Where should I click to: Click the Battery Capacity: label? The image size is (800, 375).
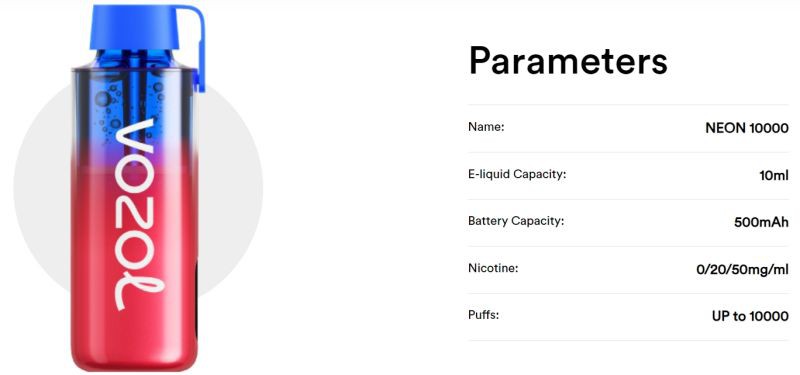[x=516, y=221]
